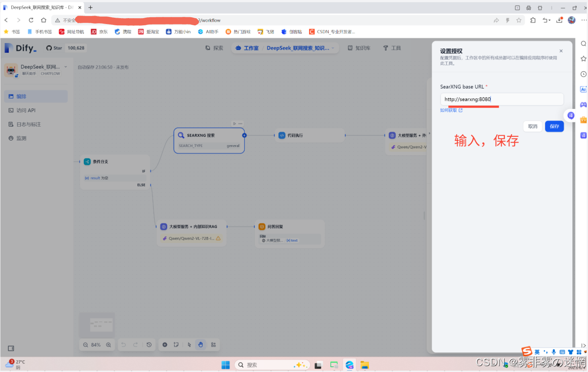Switch to hand pan mode
588x372 pixels.
(x=200, y=345)
